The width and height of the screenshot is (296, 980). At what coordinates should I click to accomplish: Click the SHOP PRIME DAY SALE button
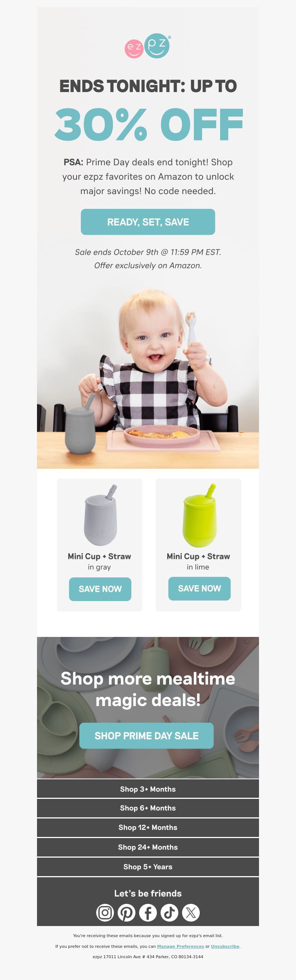tap(146, 736)
